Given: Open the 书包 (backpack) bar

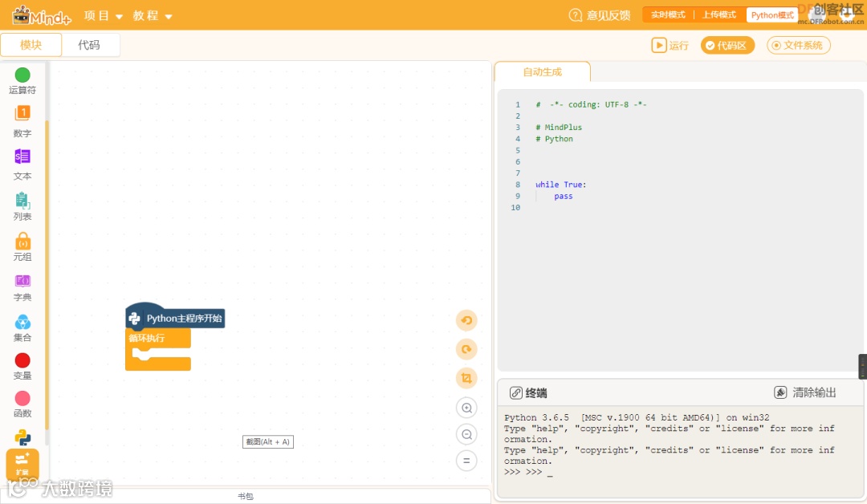Looking at the screenshot, I should point(246,496).
